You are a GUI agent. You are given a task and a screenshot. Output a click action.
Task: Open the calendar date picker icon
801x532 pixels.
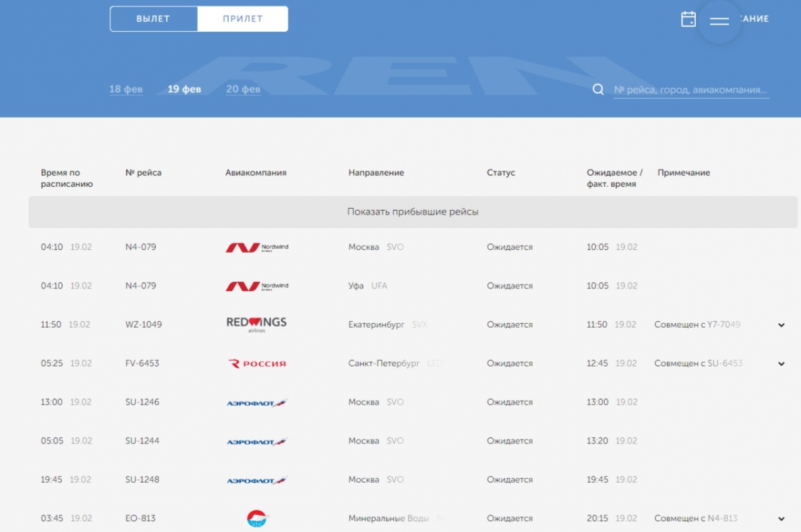(x=689, y=19)
